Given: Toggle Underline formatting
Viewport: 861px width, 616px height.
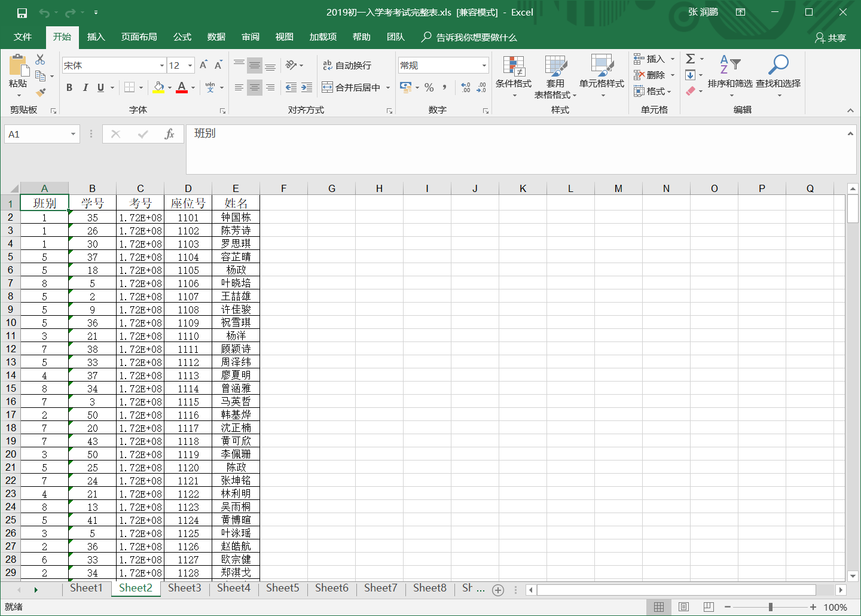Looking at the screenshot, I should (100, 87).
